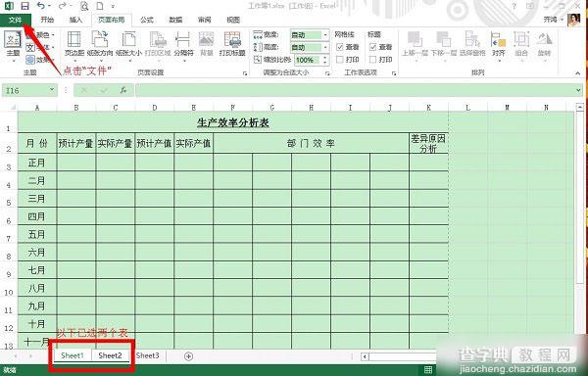588x376 pixels.
Task: Open the 高度 height dropdown
Action: pyautogui.click(x=325, y=48)
